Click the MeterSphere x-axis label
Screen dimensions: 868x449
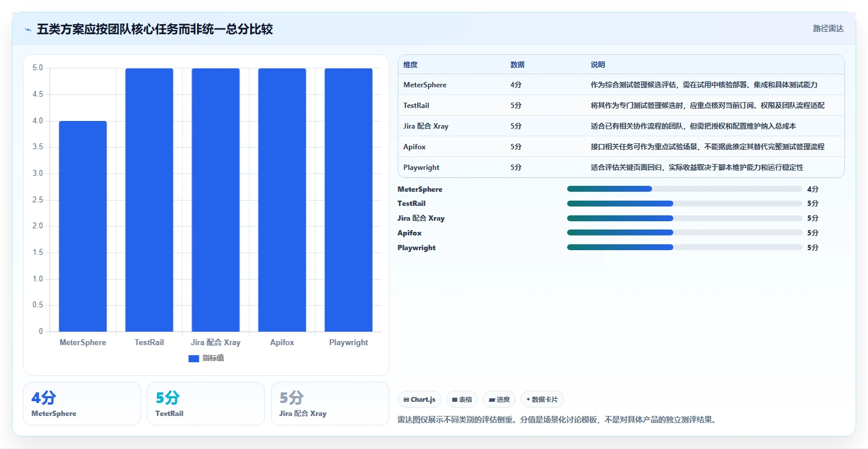pyautogui.click(x=83, y=342)
